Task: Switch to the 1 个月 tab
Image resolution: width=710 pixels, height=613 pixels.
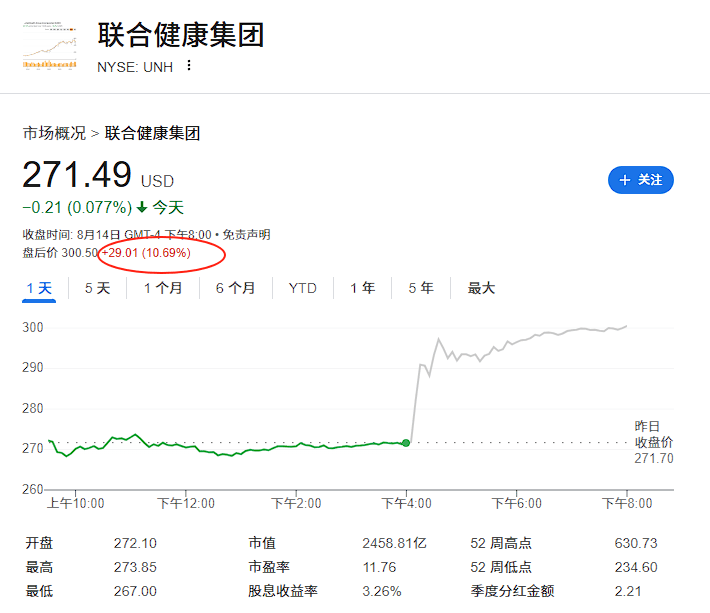Action: (163, 288)
